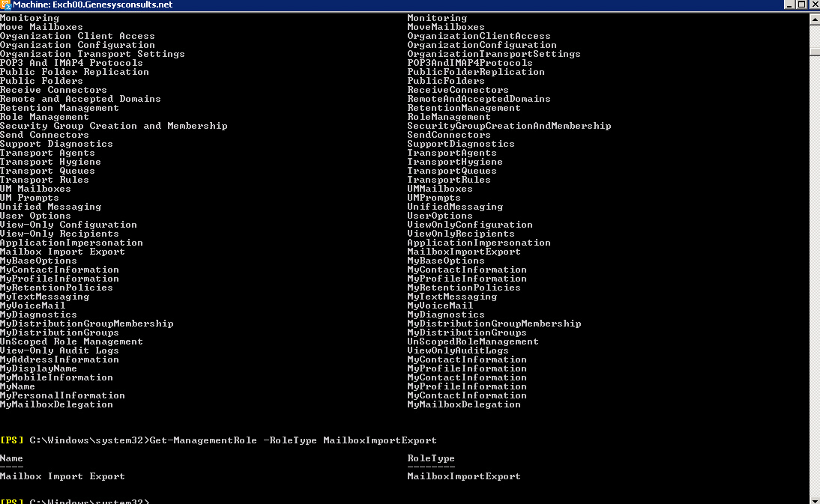This screenshot has width=820, height=504.
Task: Close the Exchange Management Shell window
Action: 813,4
